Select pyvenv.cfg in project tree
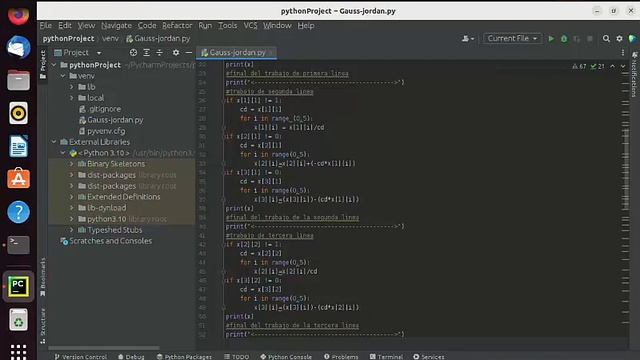640x360 pixels. point(102,131)
